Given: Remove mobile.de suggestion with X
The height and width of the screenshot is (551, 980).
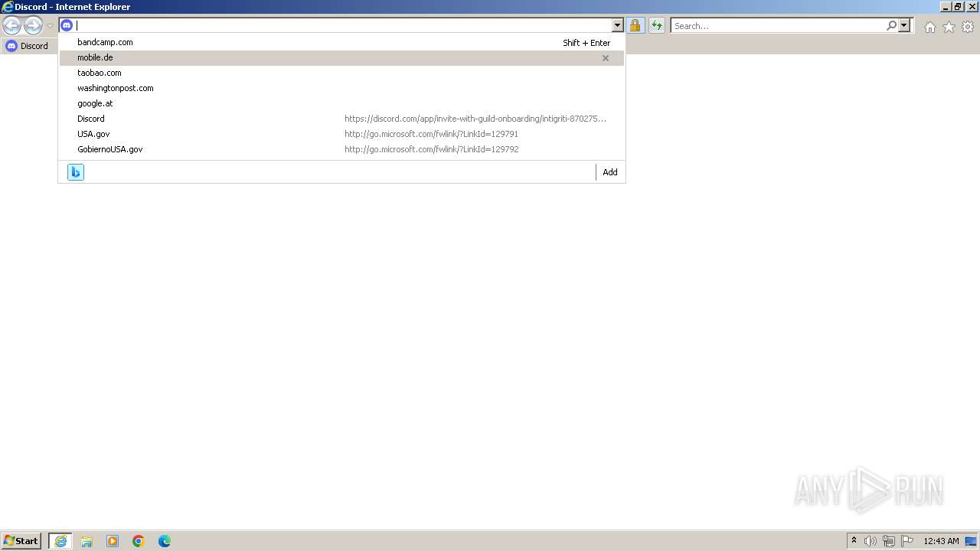Looking at the screenshot, I should click(606, 58).
